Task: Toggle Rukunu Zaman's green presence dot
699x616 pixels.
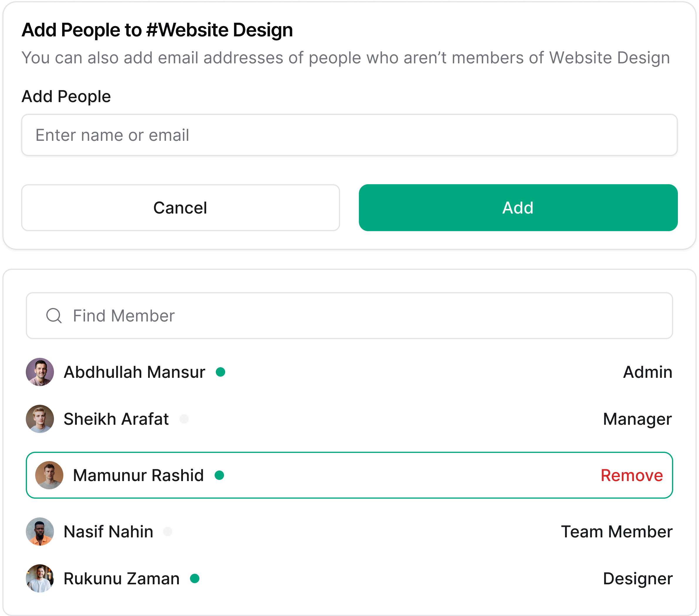Action: [195, 578]
